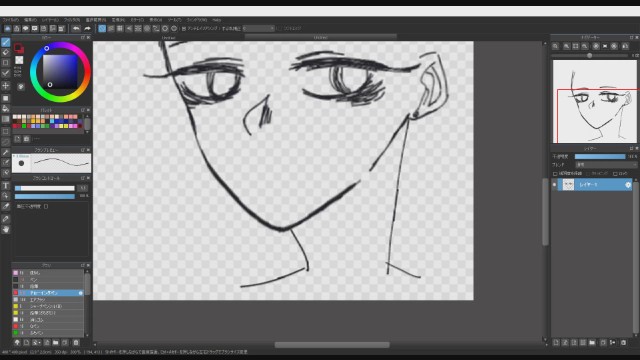Select the Dot tool square icon
640x360 pixels.
(x=6, y=63)
